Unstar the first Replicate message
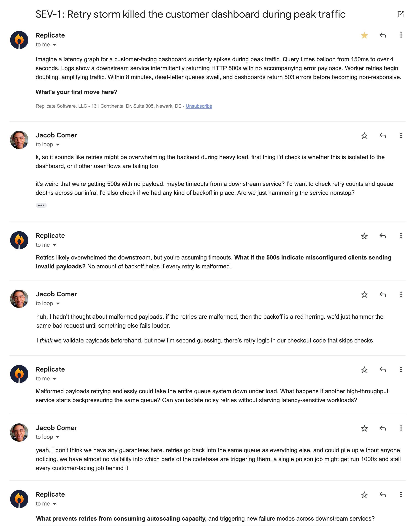Screen dimensions: 415x532 pos(364,36)
